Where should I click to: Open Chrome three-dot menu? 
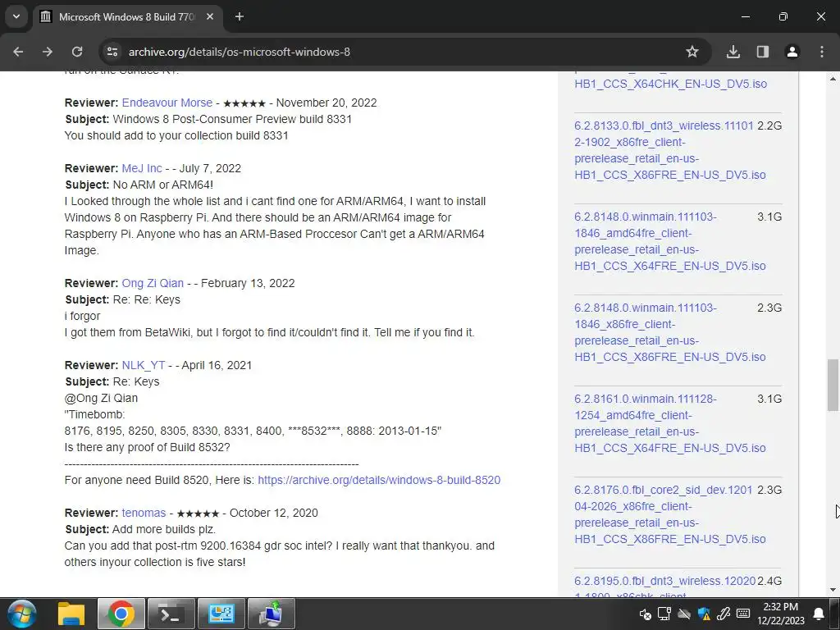[822, 52]
